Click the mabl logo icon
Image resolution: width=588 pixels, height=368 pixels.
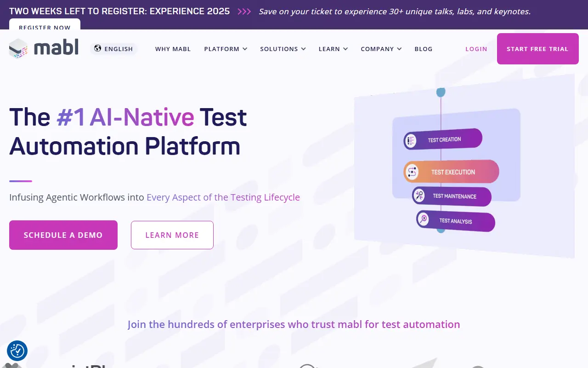click(x=19, y=48)
